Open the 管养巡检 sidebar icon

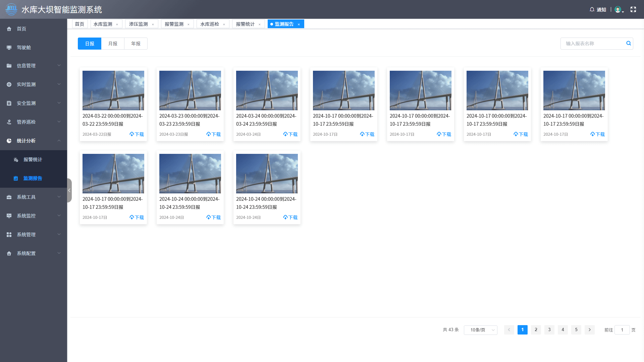click(x=9, y=122)
